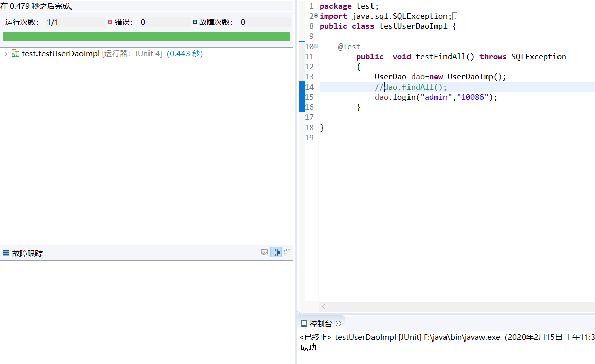Click the 'throws' keyword on line 11

(493, 57)
